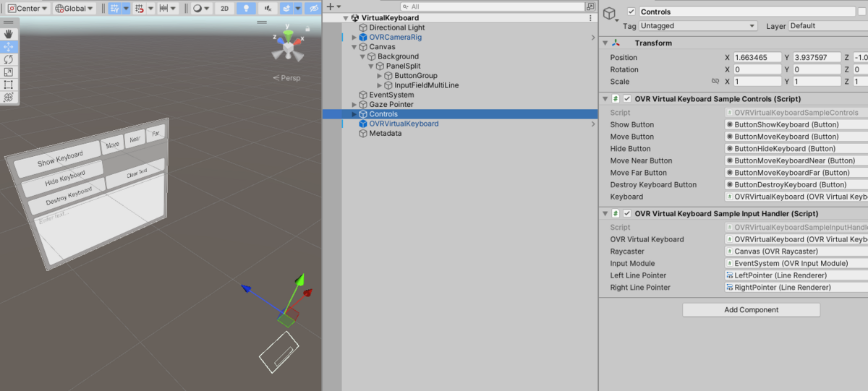Screen dimensions: 868x391
Task: Toggle the Static checkbox next to name field
Action: click(863, 12)
